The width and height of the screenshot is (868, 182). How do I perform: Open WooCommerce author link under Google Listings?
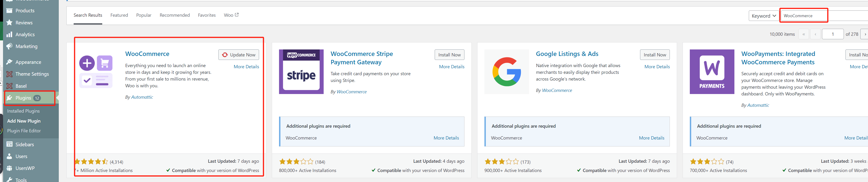557,90
